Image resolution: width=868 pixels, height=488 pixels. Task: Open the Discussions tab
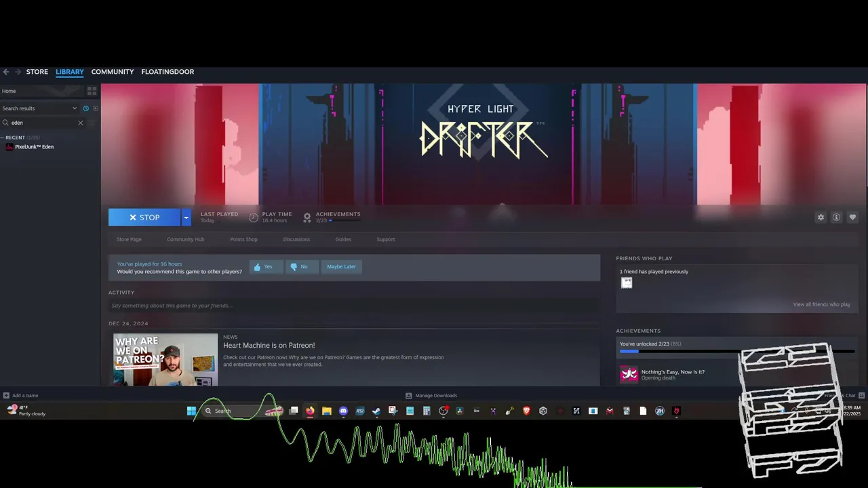pos(296,239)
